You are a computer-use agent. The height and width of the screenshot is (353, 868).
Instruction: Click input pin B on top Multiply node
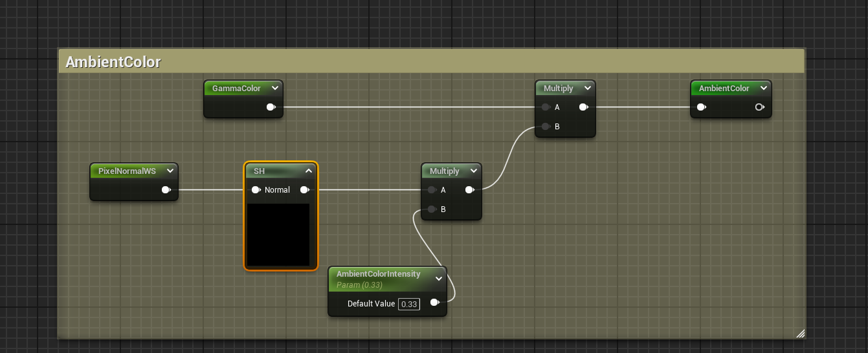546,127
